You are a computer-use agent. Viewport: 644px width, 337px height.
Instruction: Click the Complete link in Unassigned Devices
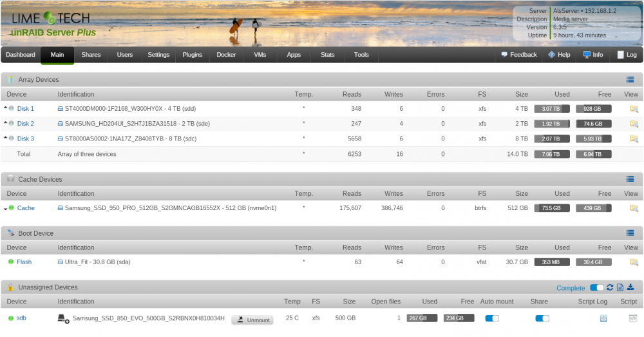tap(571, 288)
